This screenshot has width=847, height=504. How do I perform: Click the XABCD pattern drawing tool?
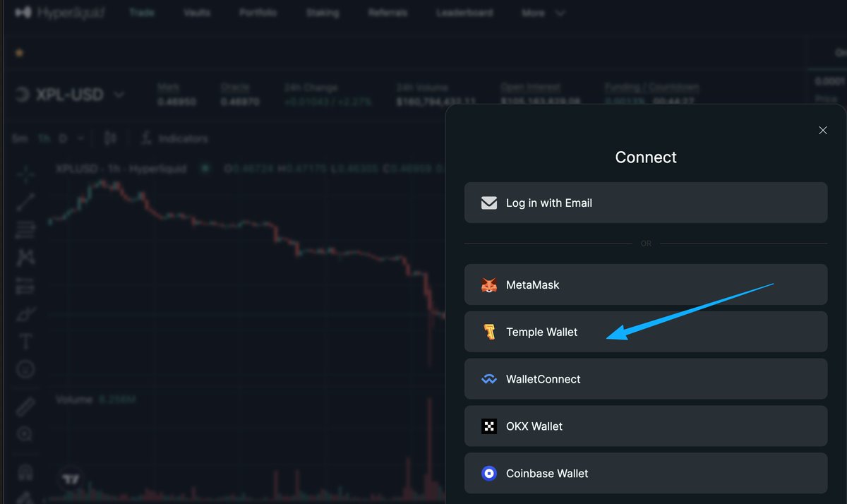25,258
